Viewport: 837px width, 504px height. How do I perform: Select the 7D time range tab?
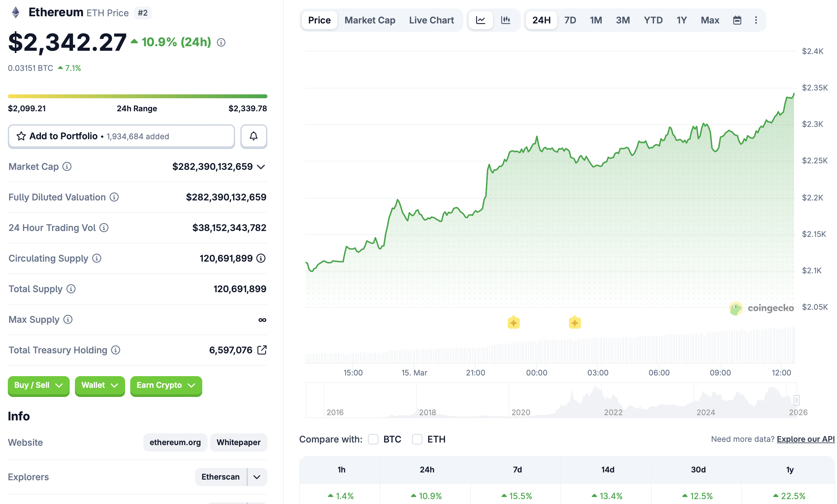click(x=570, y=20)
